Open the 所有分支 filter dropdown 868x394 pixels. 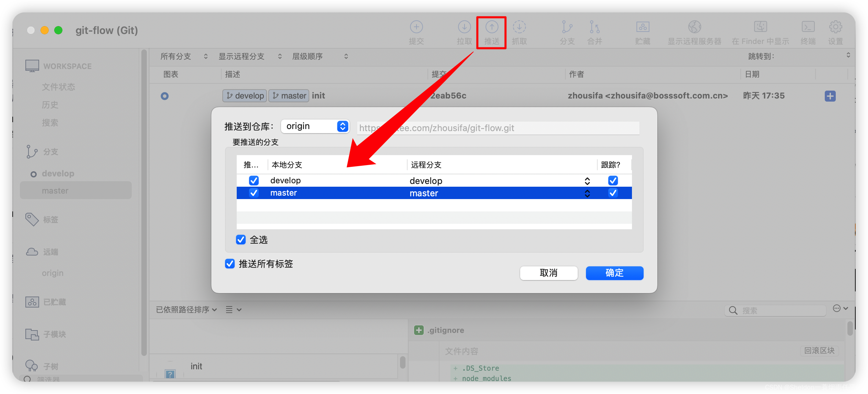tap(184, 56)
